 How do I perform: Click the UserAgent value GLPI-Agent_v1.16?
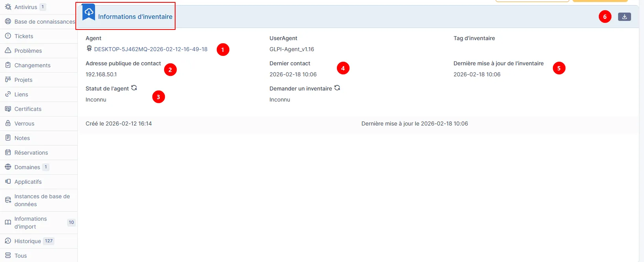coord(292,49)
